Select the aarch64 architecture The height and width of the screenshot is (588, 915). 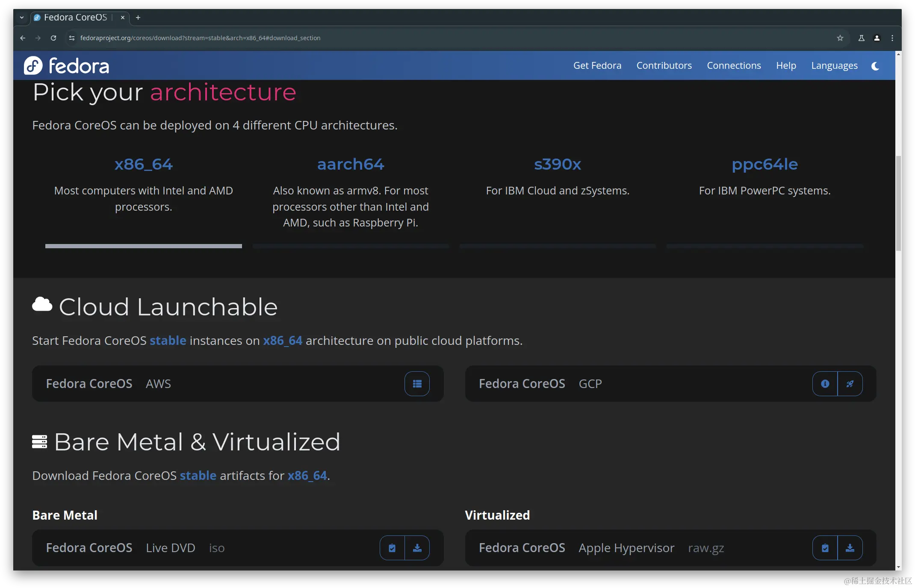pyautogui.click(x=351, y=164)
